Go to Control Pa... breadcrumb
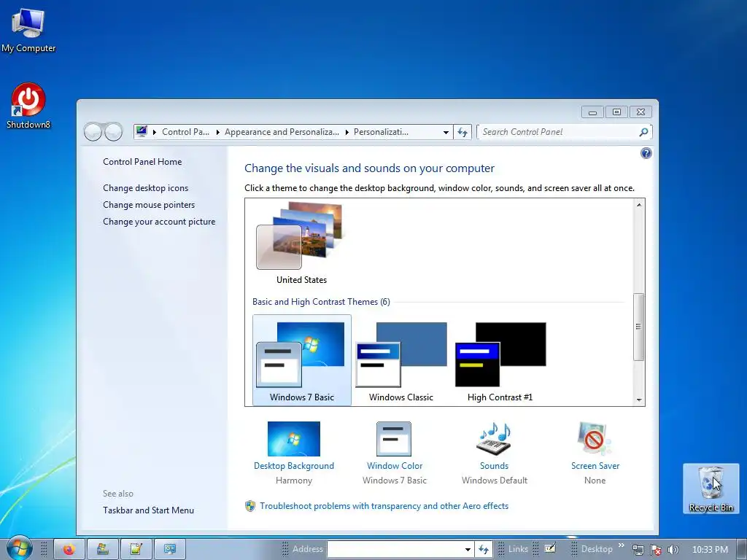The image size is (747, 560). pos(186,132)
